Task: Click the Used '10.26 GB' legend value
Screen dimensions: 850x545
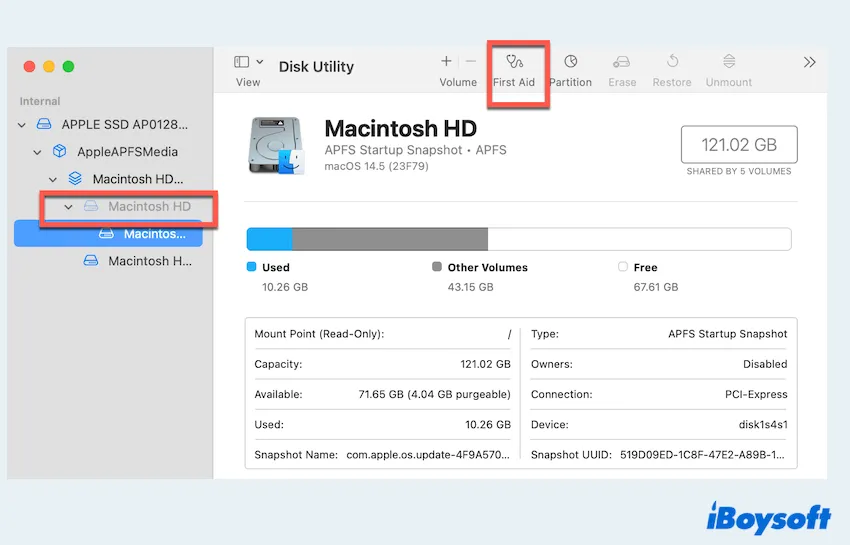Action: point(285,287)
